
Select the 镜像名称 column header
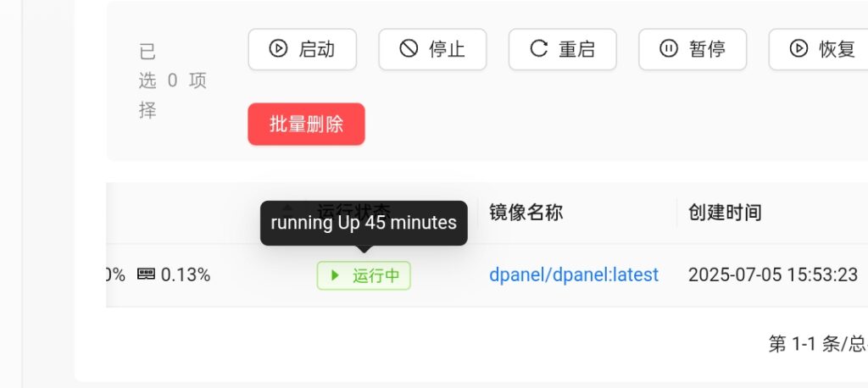coord(526,212)
